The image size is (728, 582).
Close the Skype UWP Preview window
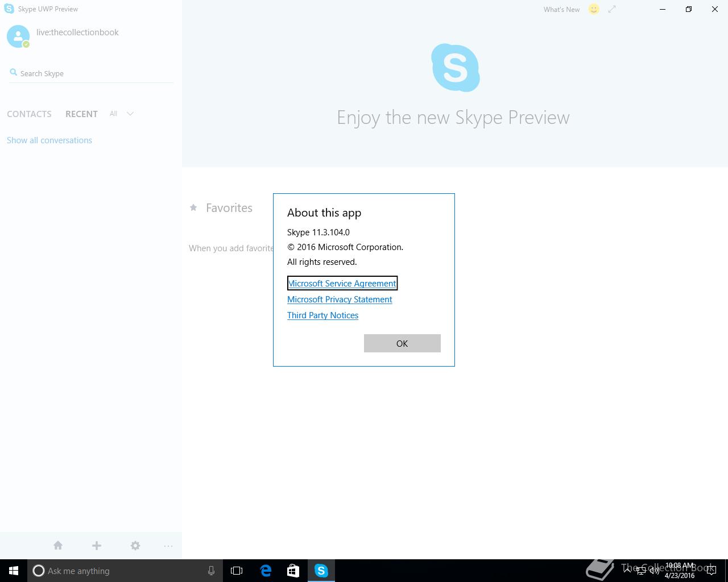pyautogui.click(x=715, y=9)
